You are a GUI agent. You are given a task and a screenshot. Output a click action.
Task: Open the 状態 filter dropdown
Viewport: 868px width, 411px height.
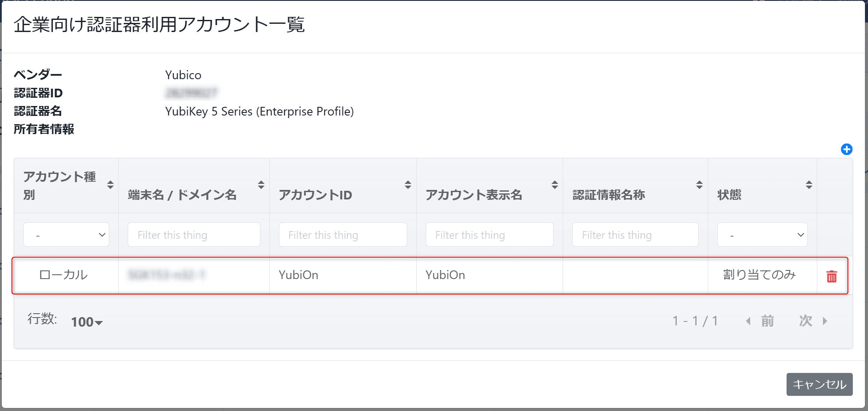(x=762, y=234)
